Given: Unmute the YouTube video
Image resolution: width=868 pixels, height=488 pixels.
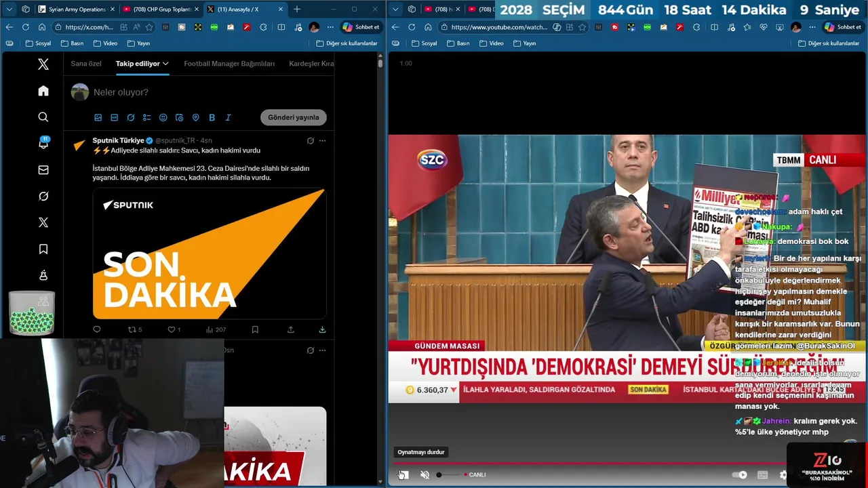Looking at the screenshot, I should [x=425, y=474].
